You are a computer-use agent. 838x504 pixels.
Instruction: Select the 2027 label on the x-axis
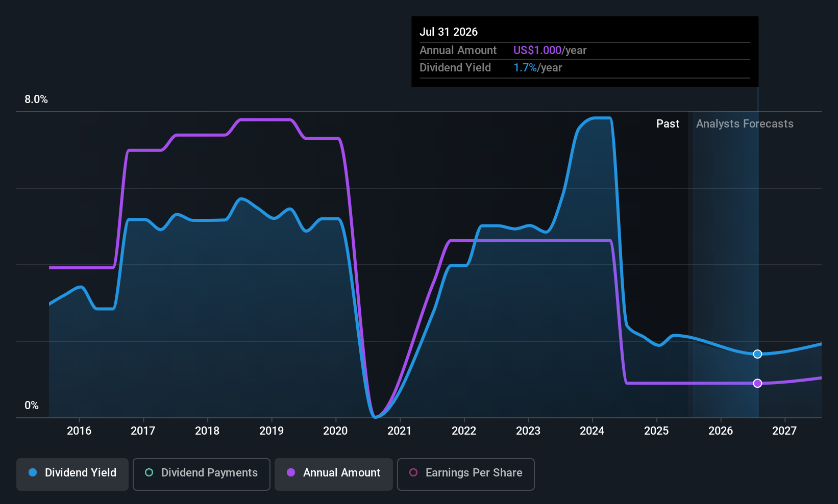coord(784,431)
